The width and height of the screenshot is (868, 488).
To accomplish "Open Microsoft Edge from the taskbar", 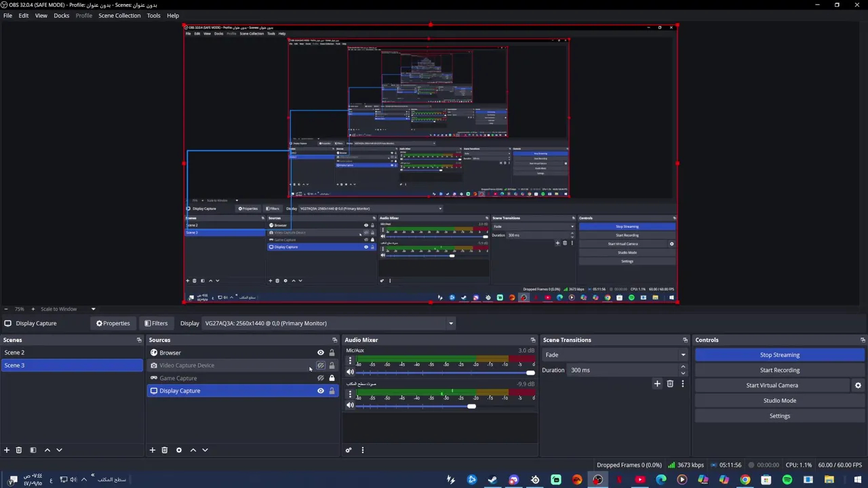I will point(661,480).
